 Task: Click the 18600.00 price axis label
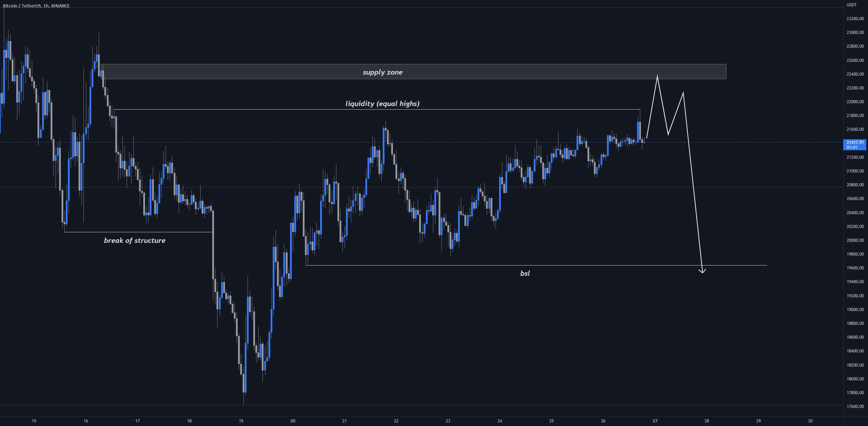[x=855, y=337]
